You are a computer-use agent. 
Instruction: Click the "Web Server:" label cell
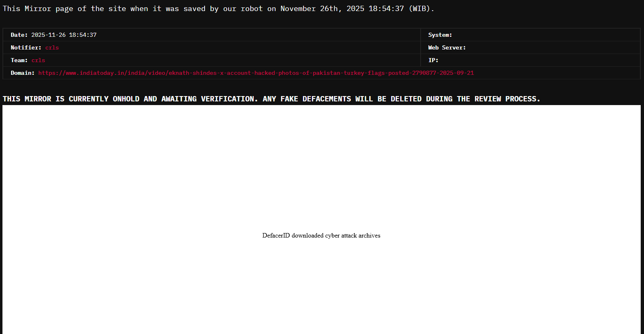(x=447, y=48)
